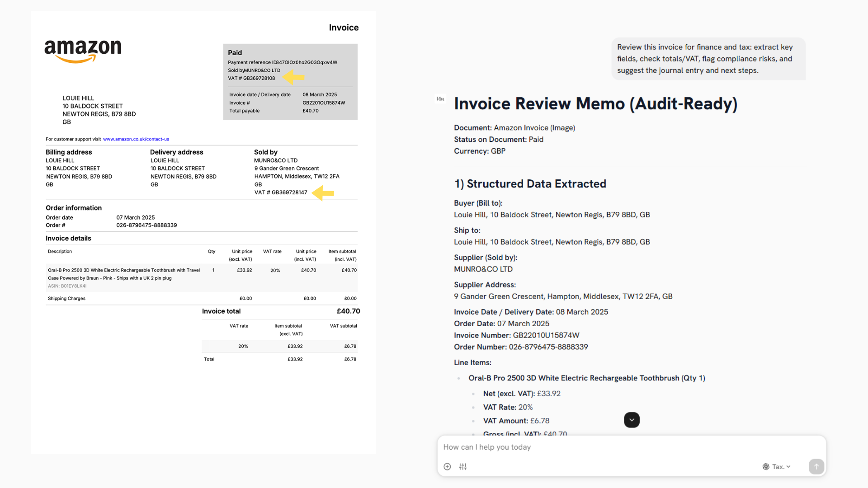The height and width of the screenshot is (488, 868).
Task: Focus the 'How can I help you today' input
Action: (x=588, y=447)
